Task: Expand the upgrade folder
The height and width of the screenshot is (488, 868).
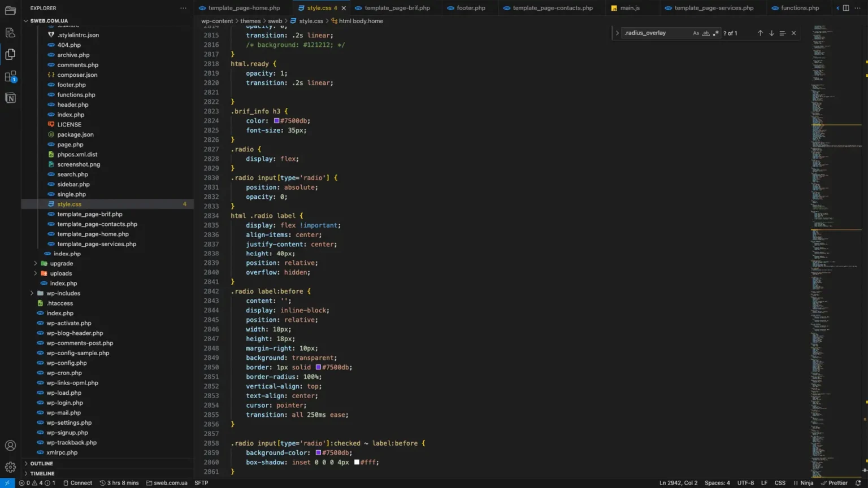Action: 36,264
